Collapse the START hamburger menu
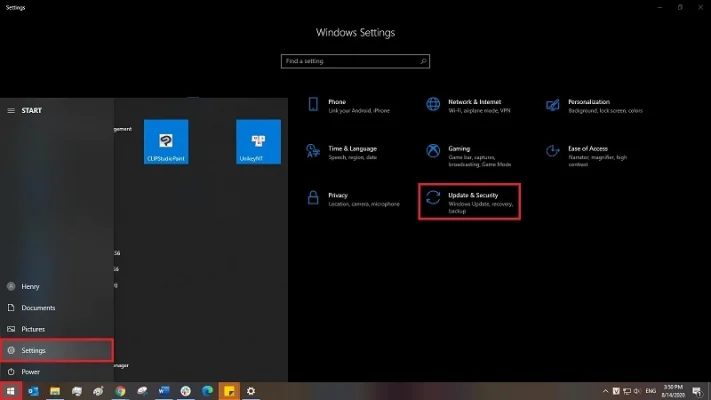The image size is (711, 400). click(x=11, y=110)
